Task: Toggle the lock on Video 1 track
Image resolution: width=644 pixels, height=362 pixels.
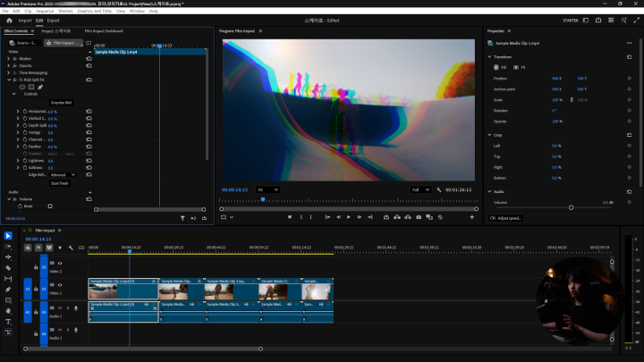Action: tap(36, 288)
